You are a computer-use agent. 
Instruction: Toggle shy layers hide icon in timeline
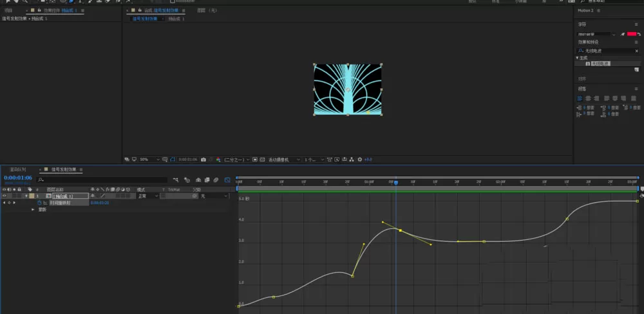click(198, 180)
